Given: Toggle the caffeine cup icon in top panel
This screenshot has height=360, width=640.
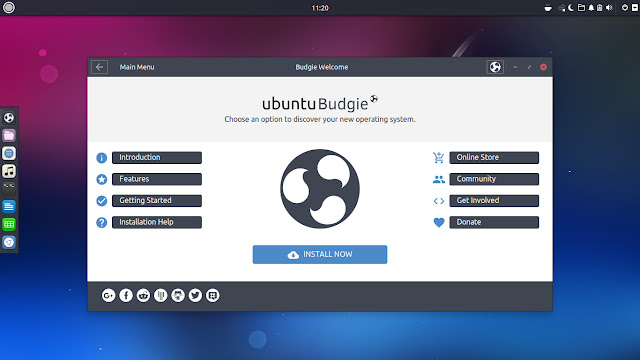Looking at the screenshot, I should (x=548, y=8).
